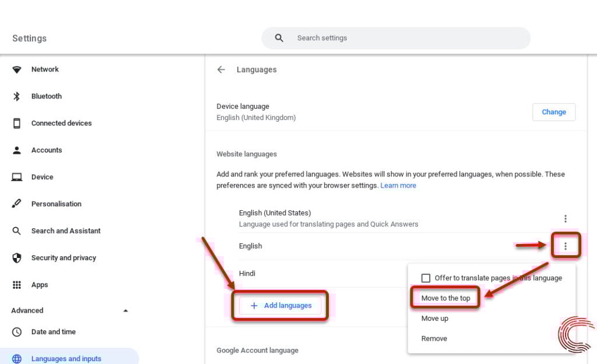Click the Accounts person icon
Image resolution: width=597 pixels, height=364 pixels.
17,150
